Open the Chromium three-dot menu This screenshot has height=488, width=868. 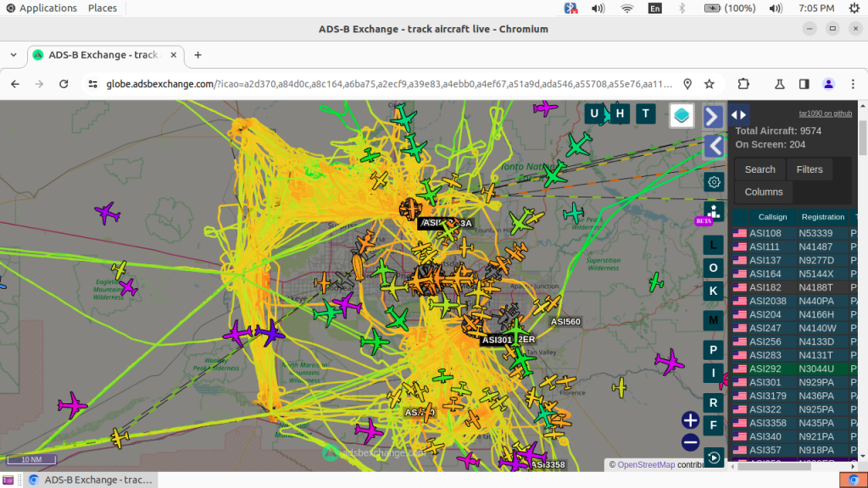(x=853, y=84)
